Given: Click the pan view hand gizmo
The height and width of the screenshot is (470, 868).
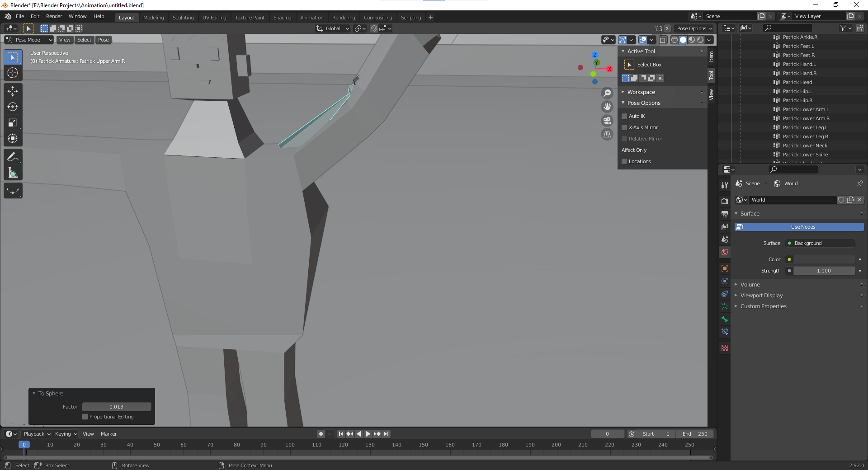Looking at the screenshot, I should 607,107.
